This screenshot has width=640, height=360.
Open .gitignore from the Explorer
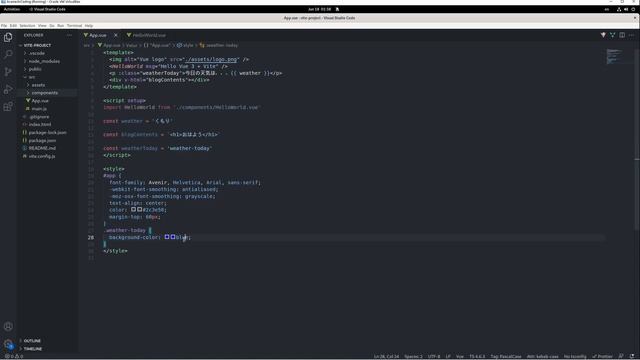point(39,117)
